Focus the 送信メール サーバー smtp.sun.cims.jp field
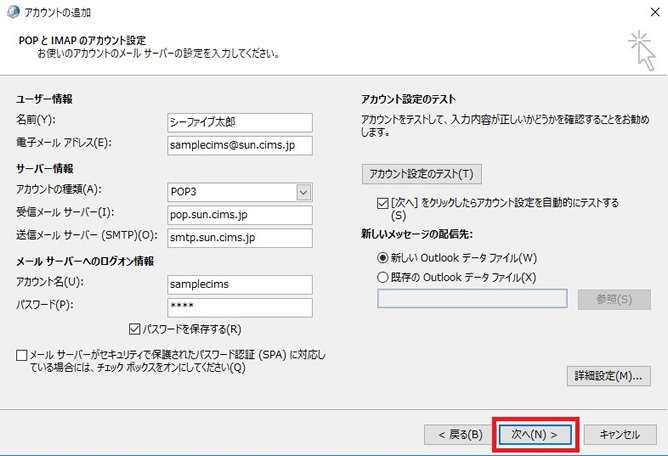 pos(240,238)
